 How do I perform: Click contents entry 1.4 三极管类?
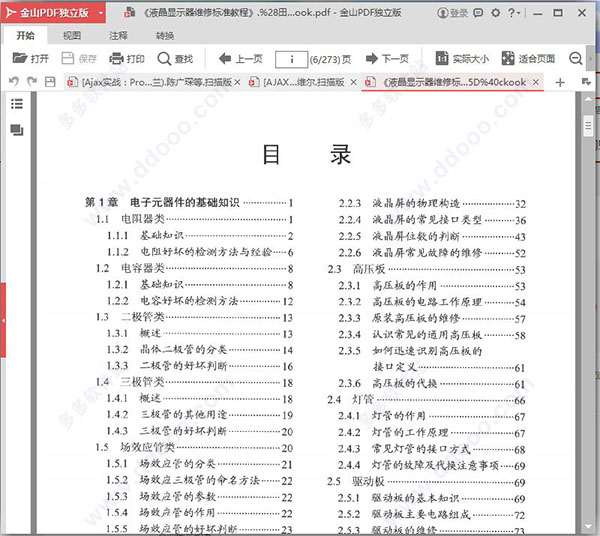click(194, 382)
